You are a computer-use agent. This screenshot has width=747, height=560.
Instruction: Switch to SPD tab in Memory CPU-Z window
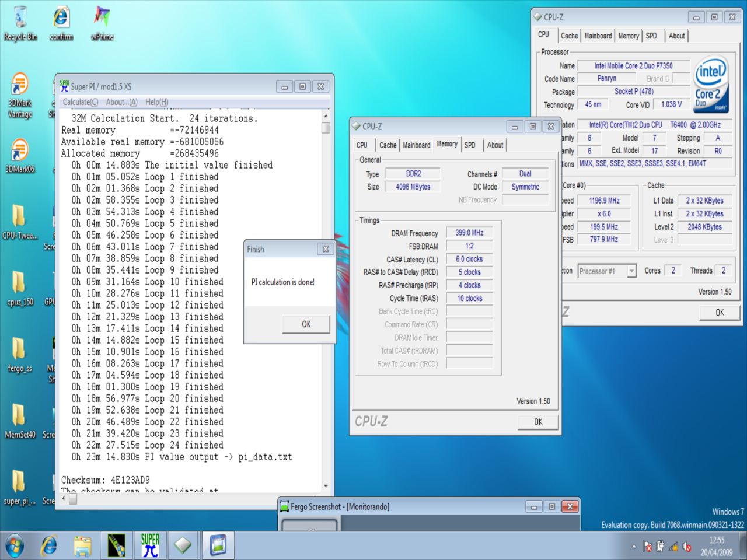[x=470, y=145]
